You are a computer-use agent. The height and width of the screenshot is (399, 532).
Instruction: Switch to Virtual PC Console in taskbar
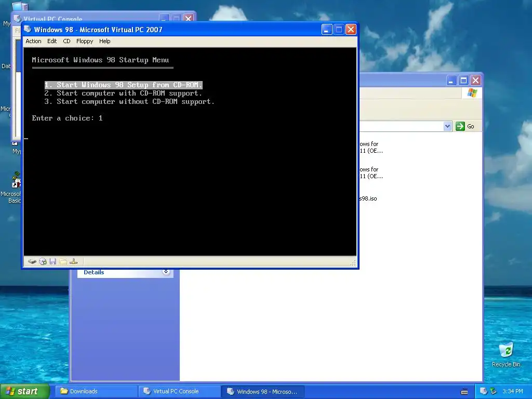pos(179,391)
